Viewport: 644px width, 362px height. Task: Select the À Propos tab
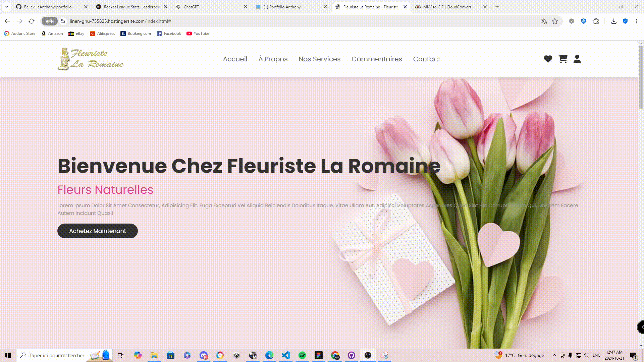(x=273, y=59)
